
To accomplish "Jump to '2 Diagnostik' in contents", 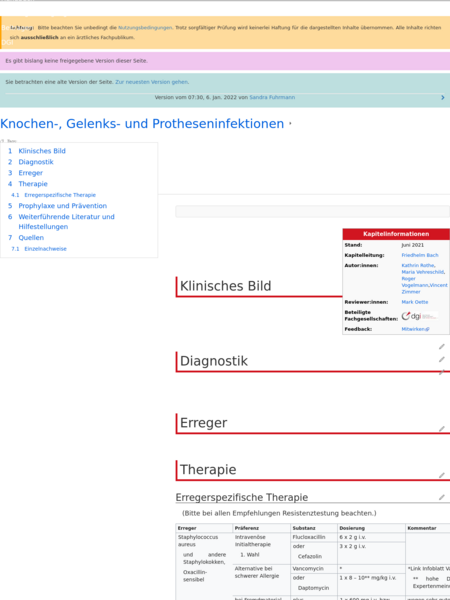I will 31,162.
